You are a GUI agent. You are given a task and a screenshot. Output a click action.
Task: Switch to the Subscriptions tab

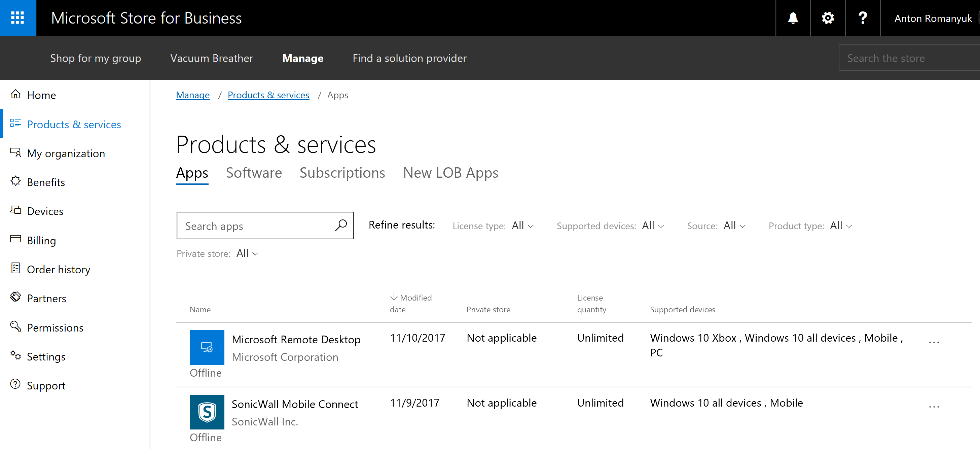point(342,173)
